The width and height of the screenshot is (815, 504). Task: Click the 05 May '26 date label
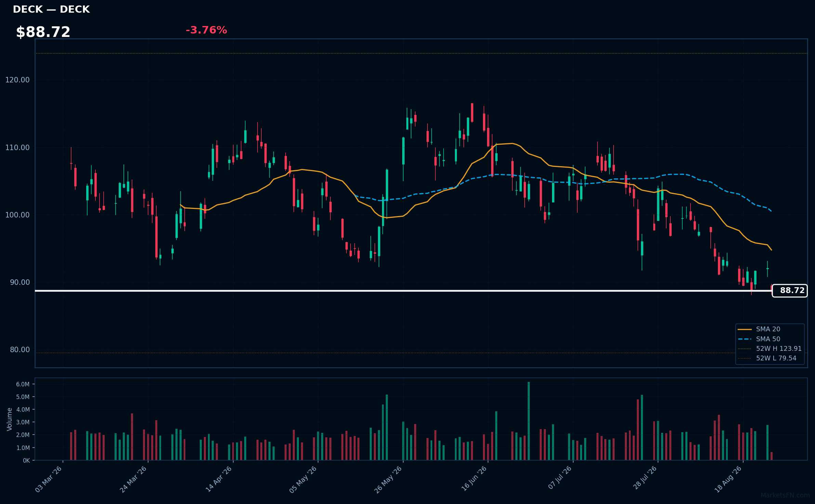click(303, 479)
